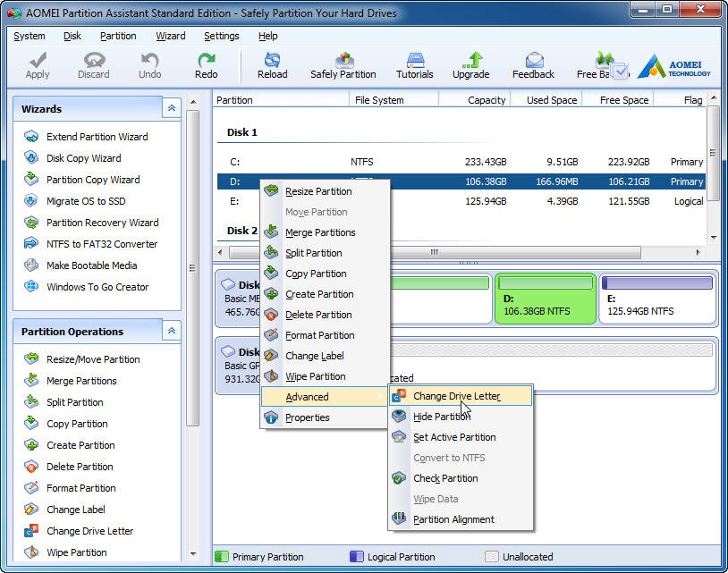The height and width of the screenshot is (573, 728).
Task: Click the Reload toolbar icon
Action: (x=272, y=61)
